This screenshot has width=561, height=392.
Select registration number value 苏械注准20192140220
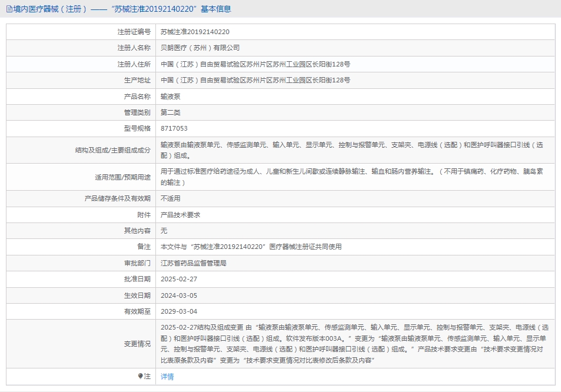(195, 32)
